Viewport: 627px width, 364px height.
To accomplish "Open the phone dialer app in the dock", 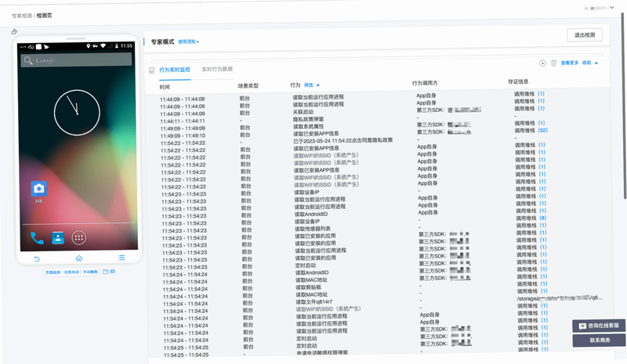I will [x=37, y=239].
